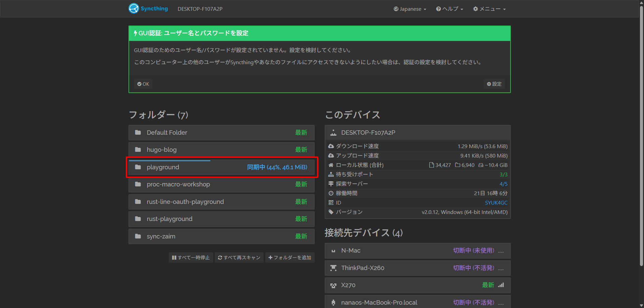Open the Japanese language dropdown

410,9
